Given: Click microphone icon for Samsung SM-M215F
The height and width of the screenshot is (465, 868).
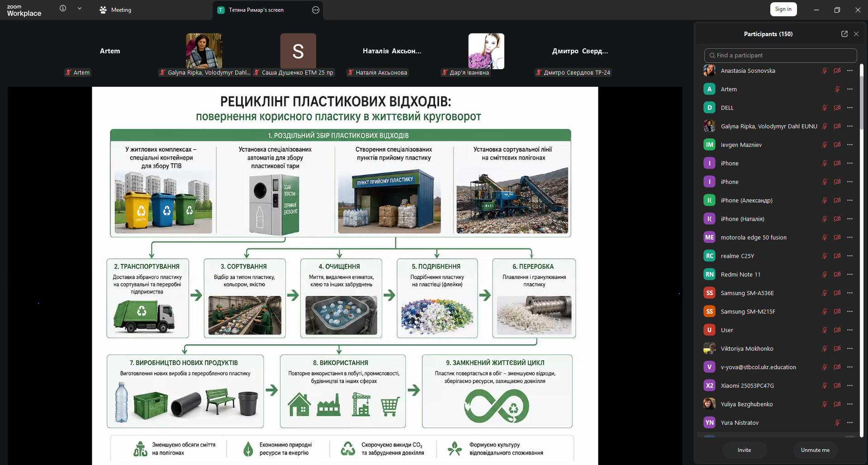Looking at the screenshot, I should (825, 312).
